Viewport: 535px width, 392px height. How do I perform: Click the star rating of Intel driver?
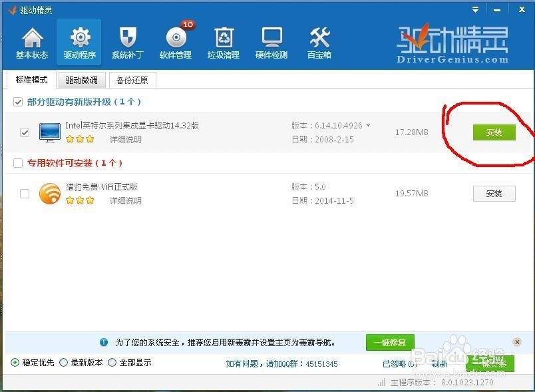tap(80, 139)
